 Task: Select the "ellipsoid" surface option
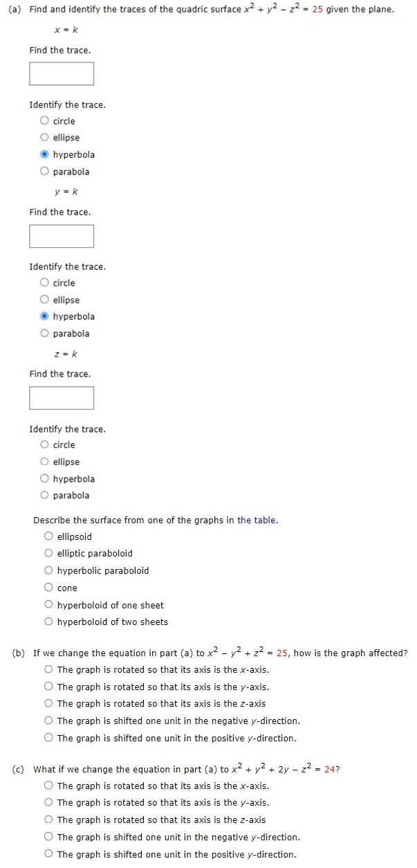tap(49, 536)
